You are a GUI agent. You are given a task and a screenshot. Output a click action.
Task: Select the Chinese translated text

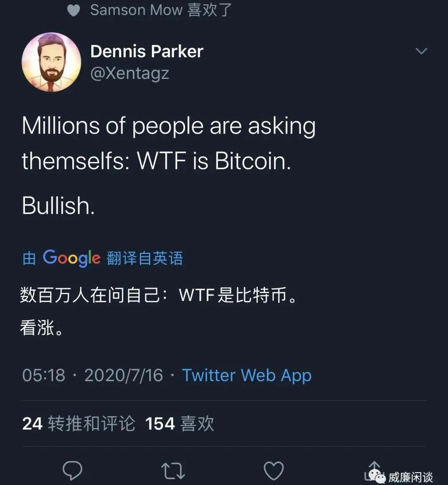point(159,311)
